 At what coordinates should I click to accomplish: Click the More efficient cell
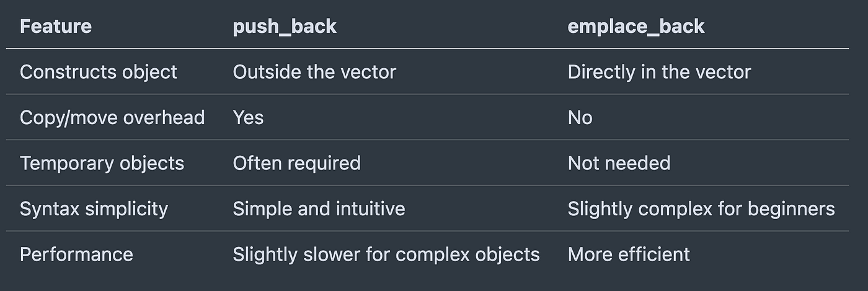click(x=629, y=254)
